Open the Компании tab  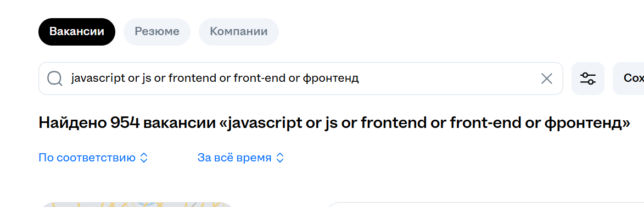point(239,32)
